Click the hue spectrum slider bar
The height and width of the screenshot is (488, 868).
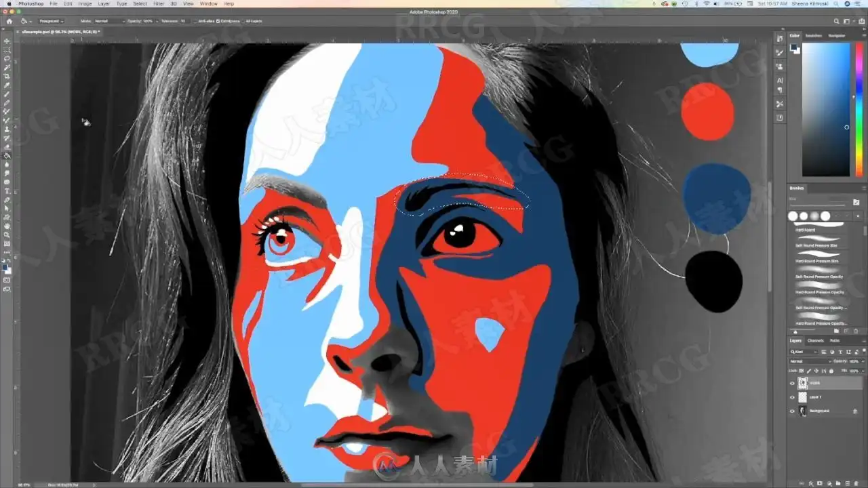(x=859, y=110)
